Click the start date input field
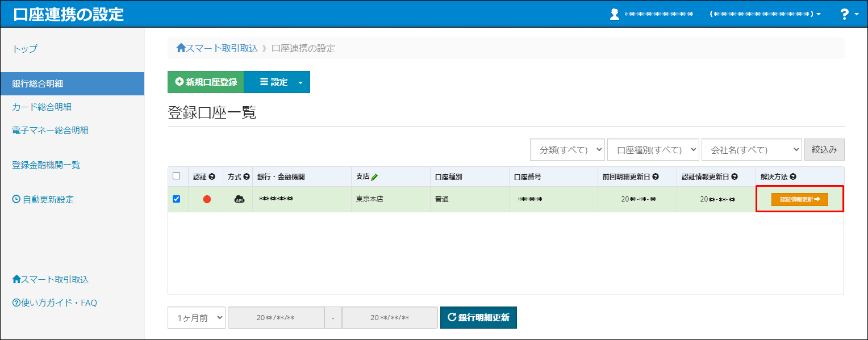 point(276,317)
